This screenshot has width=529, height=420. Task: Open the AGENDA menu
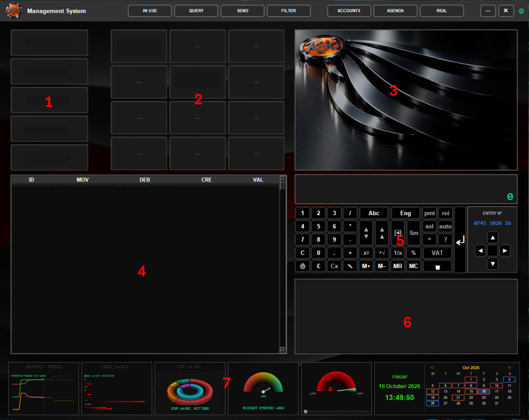tap(395, 11)
